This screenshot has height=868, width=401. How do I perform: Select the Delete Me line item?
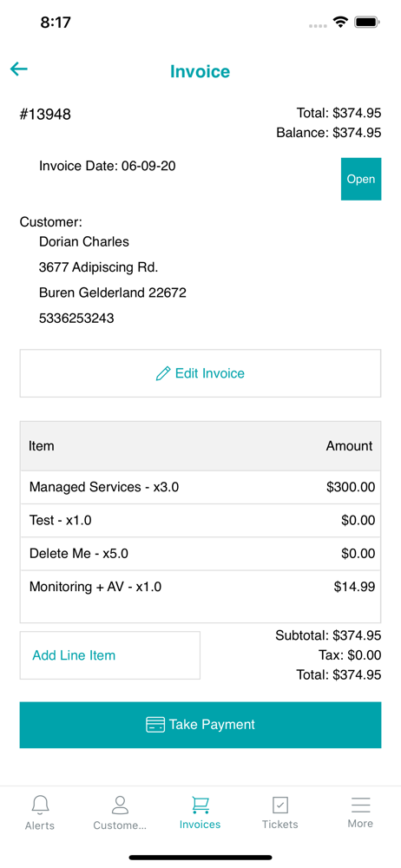[x=200, y=554]
